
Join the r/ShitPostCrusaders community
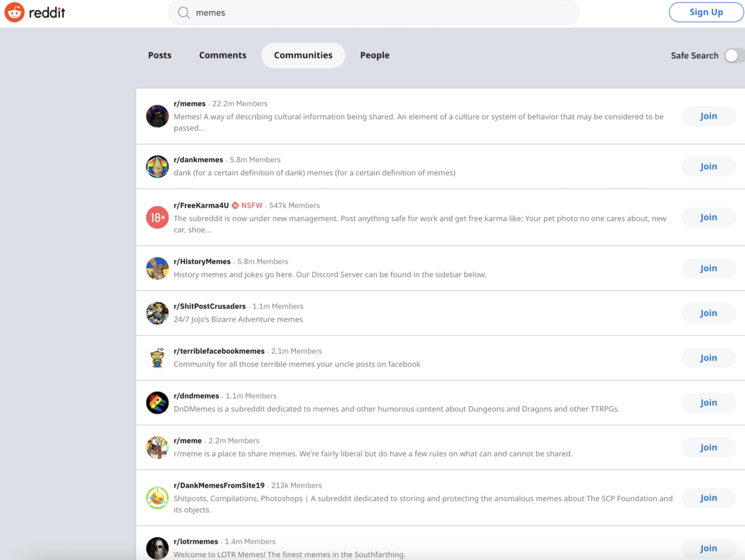(709, 313)
